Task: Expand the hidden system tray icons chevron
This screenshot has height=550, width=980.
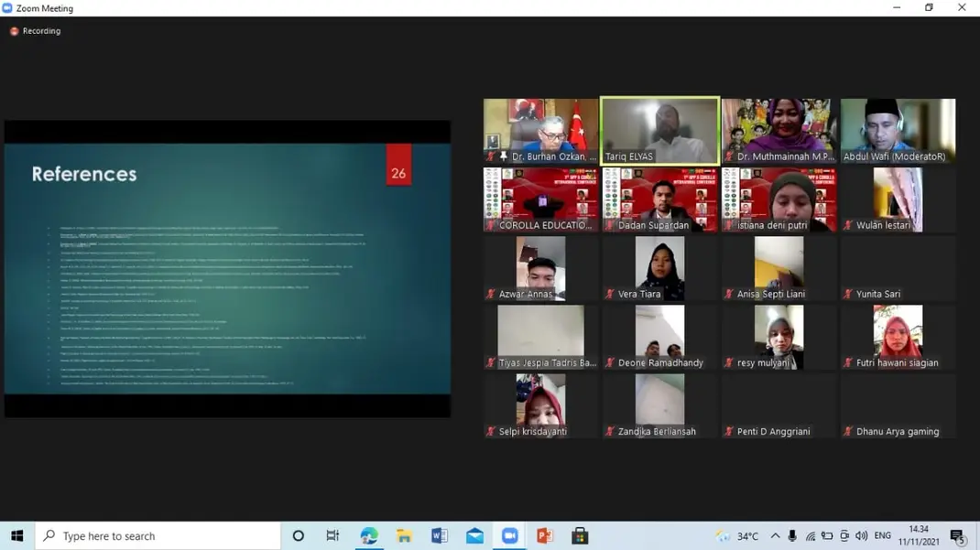Action: [775, 536]
